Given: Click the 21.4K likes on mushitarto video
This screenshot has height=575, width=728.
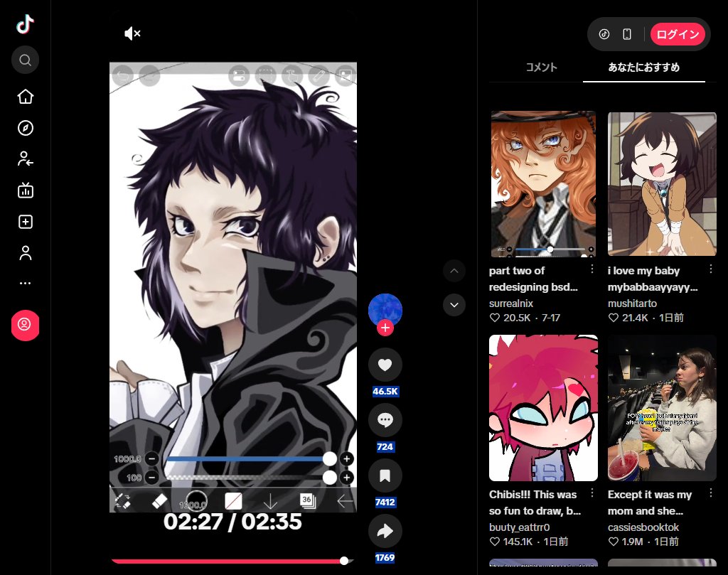Looking at the screenshot, I should point(628,318).
